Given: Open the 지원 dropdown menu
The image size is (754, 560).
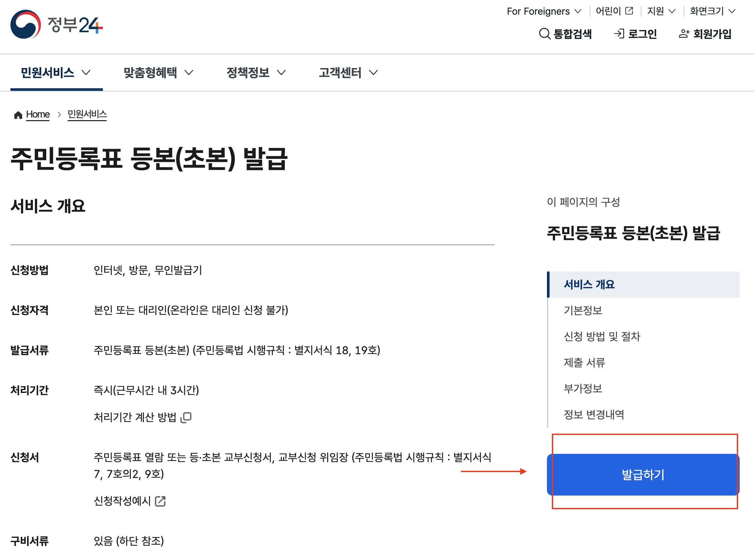Looking at the screenshot, I should [661, 11].
